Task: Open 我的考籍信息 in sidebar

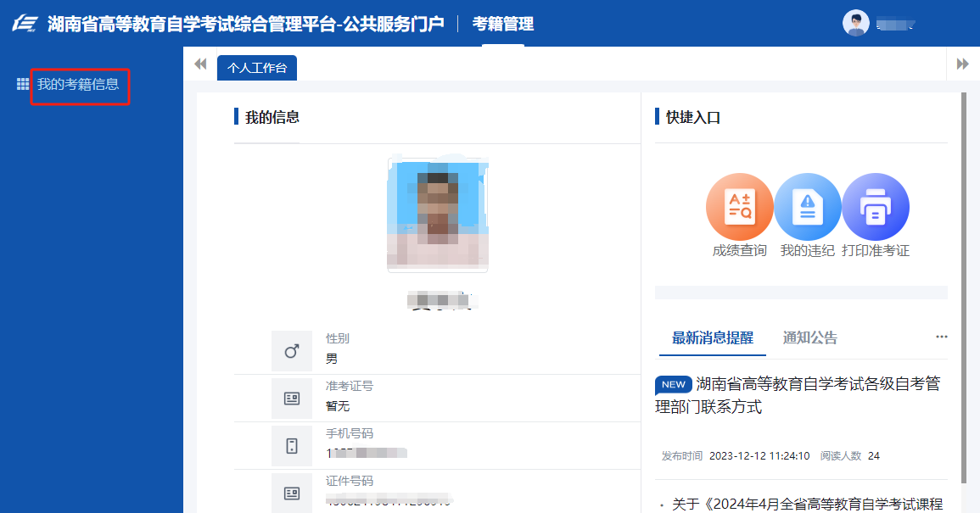Action: pos(78,85)
